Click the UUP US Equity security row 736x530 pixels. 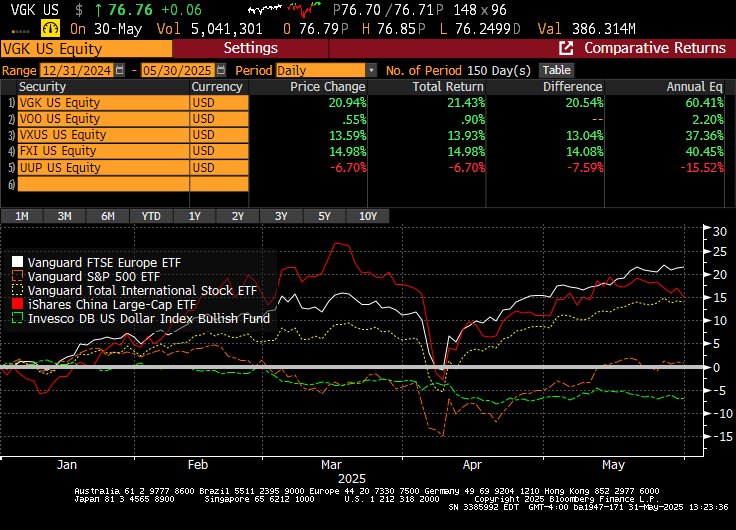pyautogui.click(x=103, y=168)
